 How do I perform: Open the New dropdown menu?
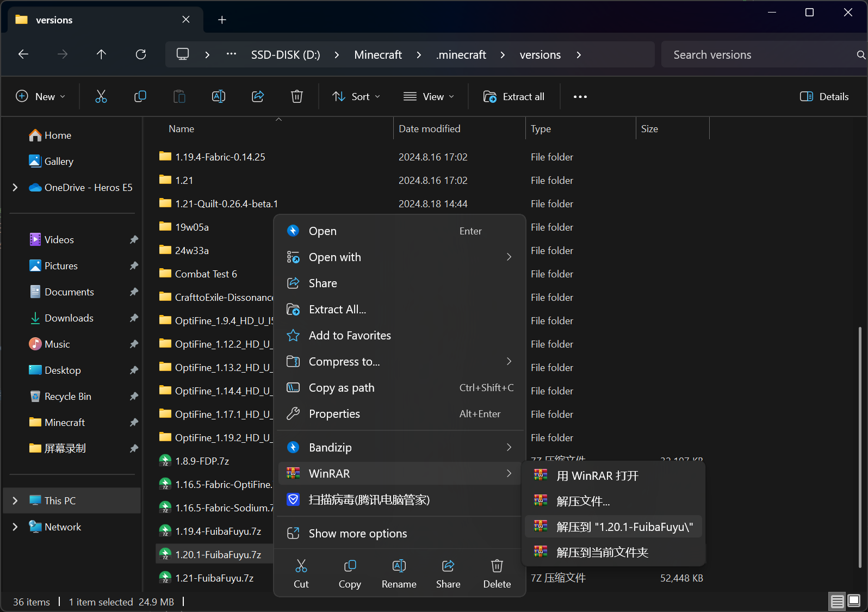click(41, 97)
